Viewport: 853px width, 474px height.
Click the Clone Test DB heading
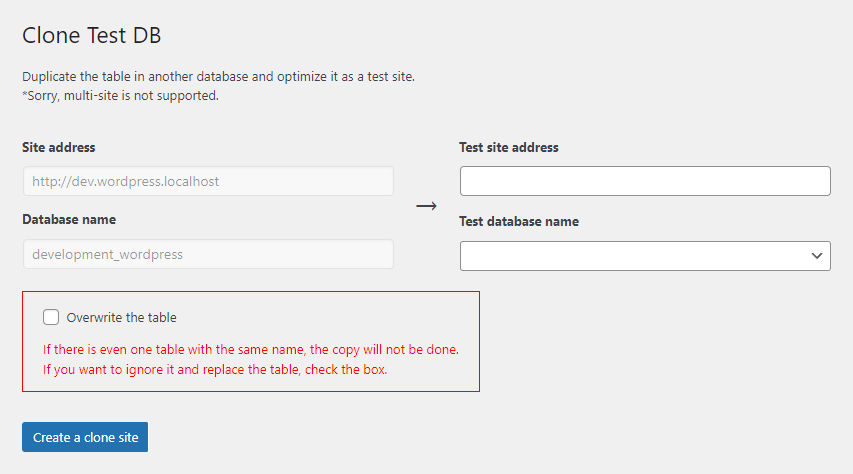(x=92, y=36)
